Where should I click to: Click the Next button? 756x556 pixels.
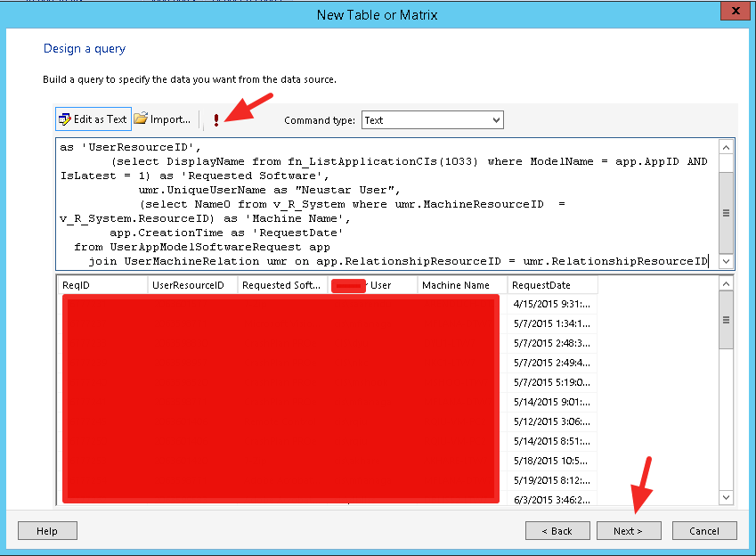pyautogui.click(x=628, y=531)
